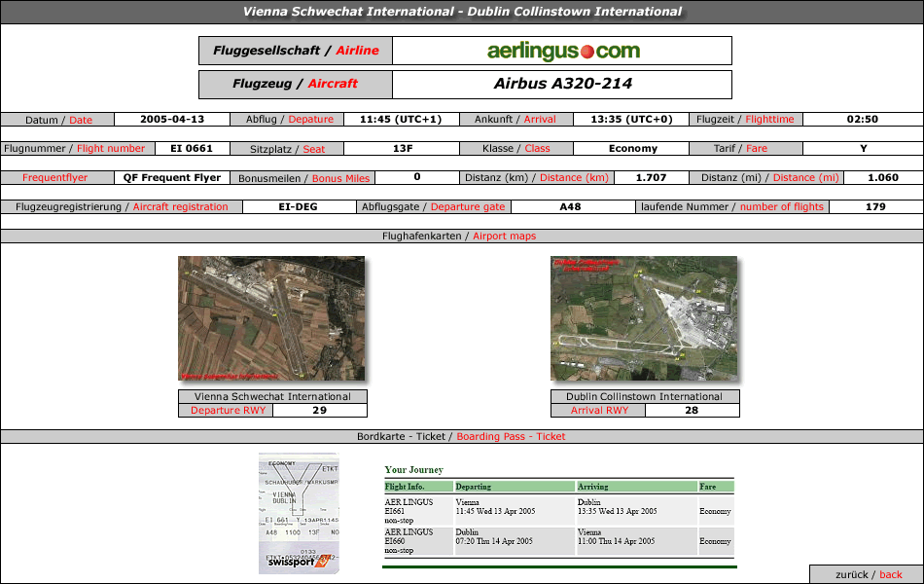924x584 pixels.
Task: Select the Airbus A320-214 aircraft text
Action: (x=562, y=84)
